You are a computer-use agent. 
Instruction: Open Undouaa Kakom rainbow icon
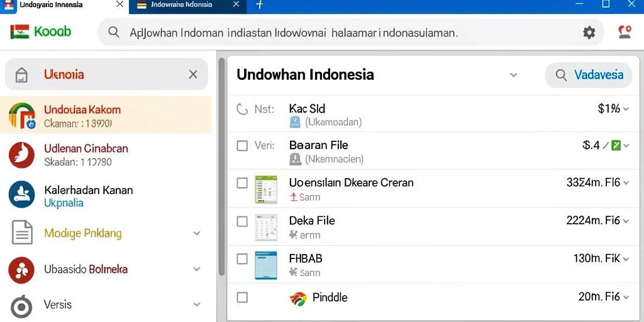(22, 116)
